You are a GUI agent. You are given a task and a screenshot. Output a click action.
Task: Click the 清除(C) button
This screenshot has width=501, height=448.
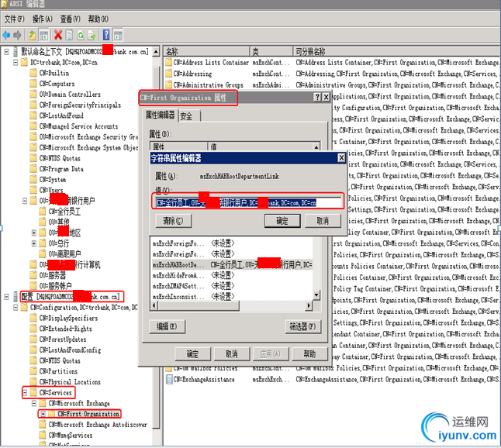173,221
